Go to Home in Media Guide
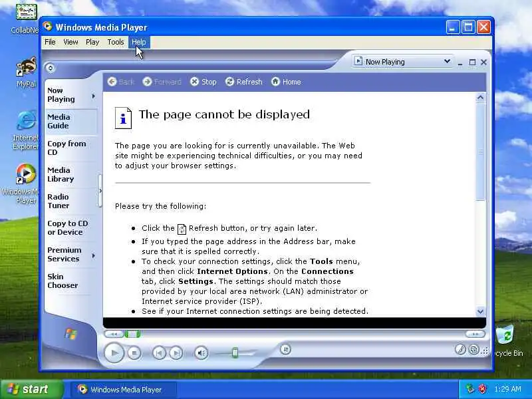 coord(286,82)
